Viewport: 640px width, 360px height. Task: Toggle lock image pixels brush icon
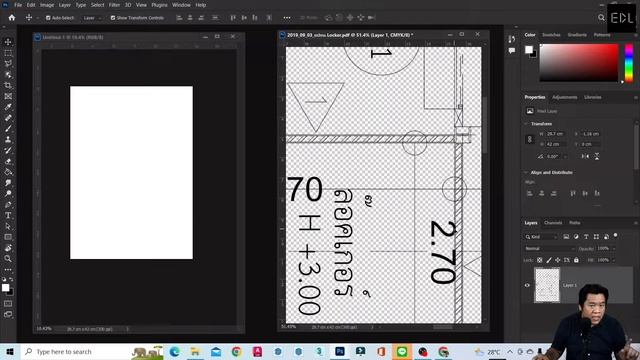549,260
